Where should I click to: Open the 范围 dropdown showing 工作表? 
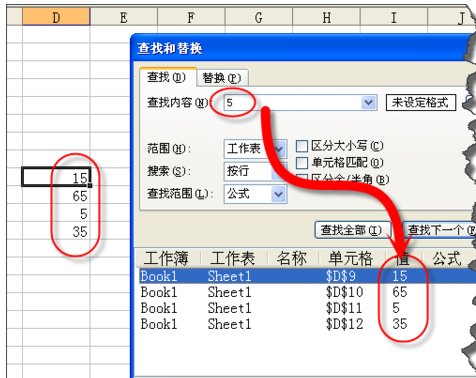point(255,148)
